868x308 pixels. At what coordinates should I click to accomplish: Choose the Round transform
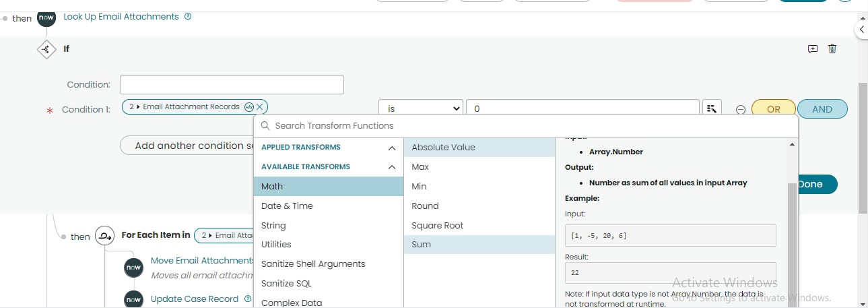(479, 206)
